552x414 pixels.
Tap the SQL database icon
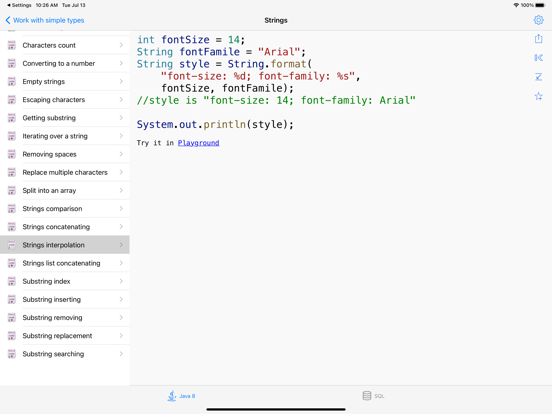(366, 396)
